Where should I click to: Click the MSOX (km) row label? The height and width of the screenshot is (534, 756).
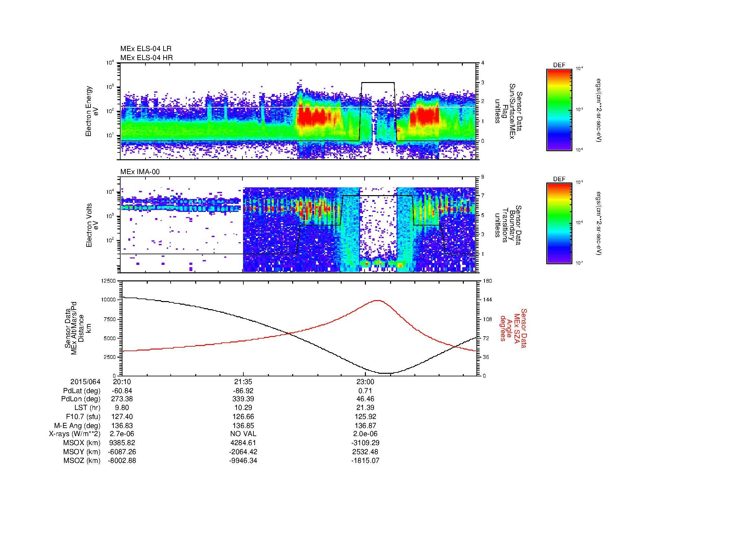click(x=82, y=443)
